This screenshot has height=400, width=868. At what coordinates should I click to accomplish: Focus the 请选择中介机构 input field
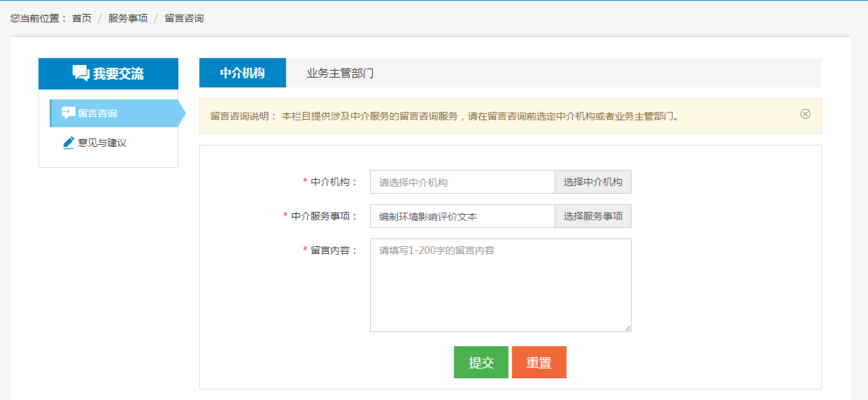462,182
